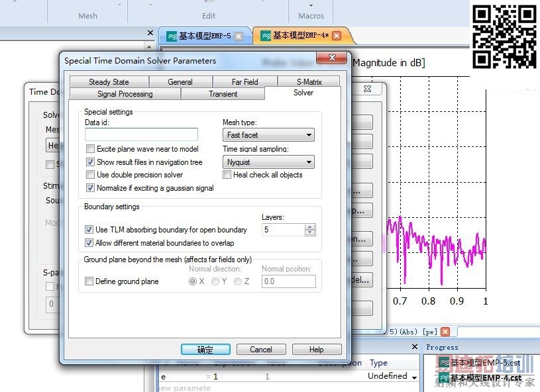This screenshot has height=392, width=540.
Task: Enable Heal check all objects
Action: click(x=227, y=175)
